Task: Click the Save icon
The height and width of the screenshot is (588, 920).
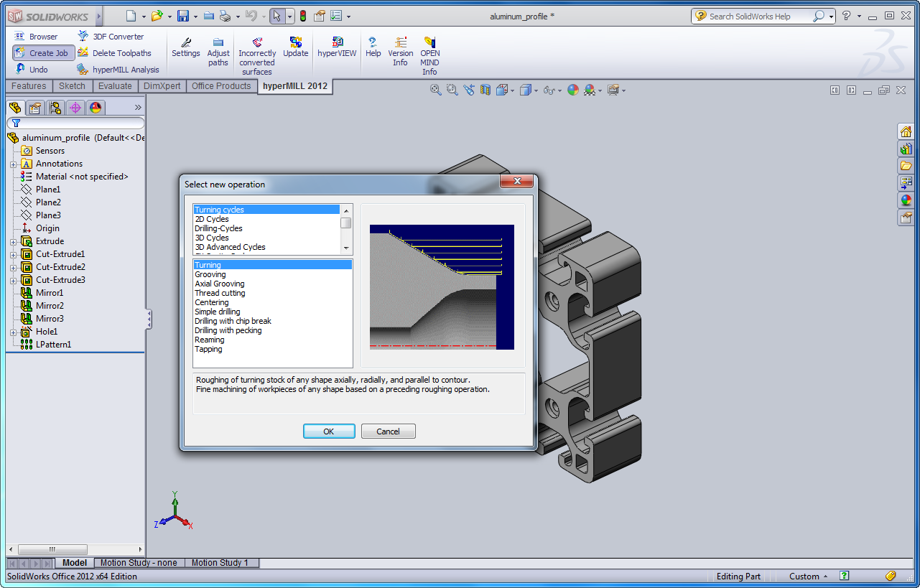Action: point(183,16)
